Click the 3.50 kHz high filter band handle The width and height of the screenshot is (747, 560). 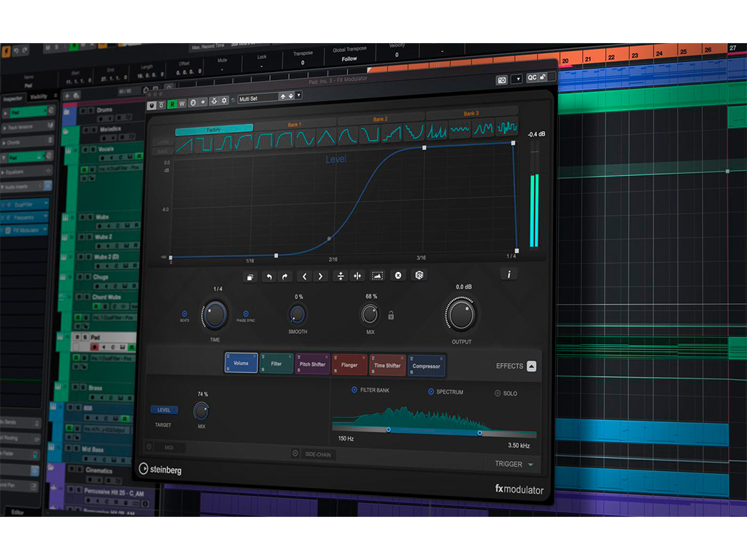479,433
